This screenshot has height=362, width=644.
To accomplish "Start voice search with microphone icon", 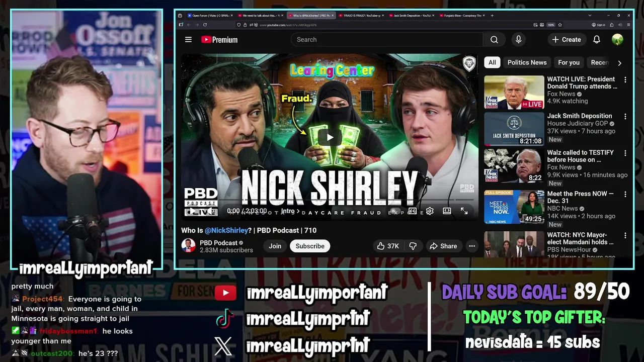I will click(518, 40).
